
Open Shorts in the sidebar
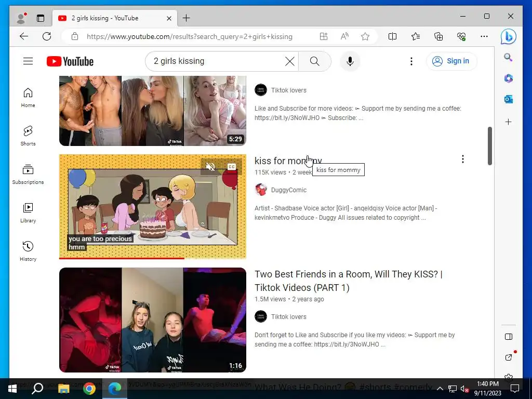(28, 136)
